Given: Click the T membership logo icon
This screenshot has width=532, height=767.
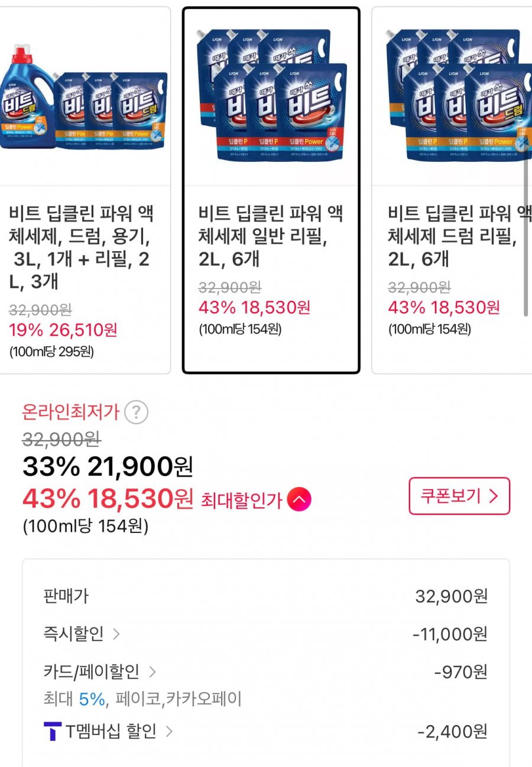Looking at the screenshot, I should (x=53, y=732).
